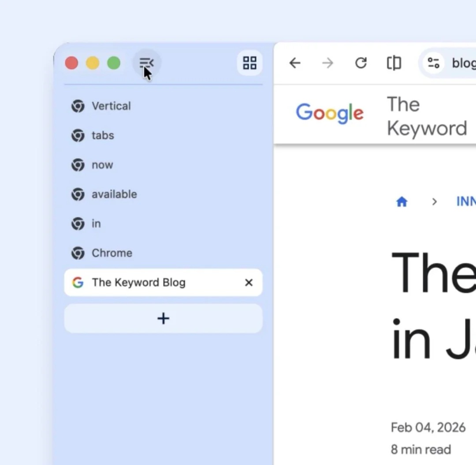Image resolution: width=476 pixels, height=465 pixels.
Task: Close The Keyword Blog tab
Action: pos(249,283)
